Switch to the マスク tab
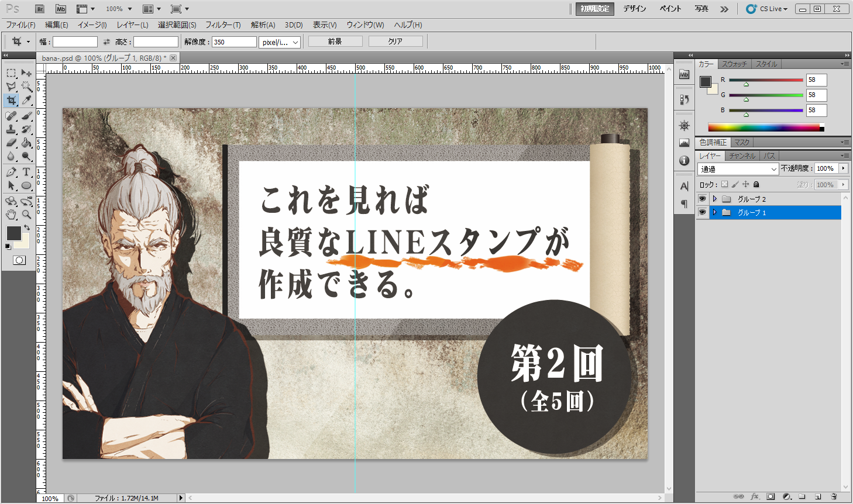The image size is (853, 504). 742,143
